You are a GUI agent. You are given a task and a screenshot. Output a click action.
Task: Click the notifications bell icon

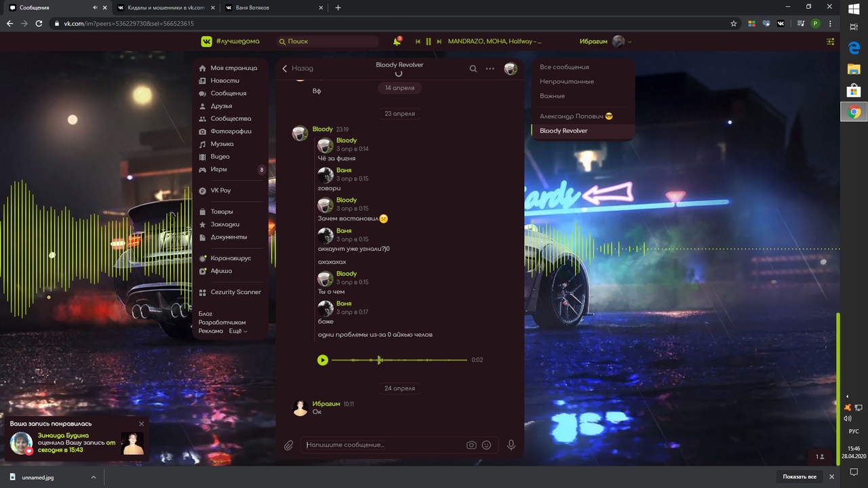tap(397, 41)
